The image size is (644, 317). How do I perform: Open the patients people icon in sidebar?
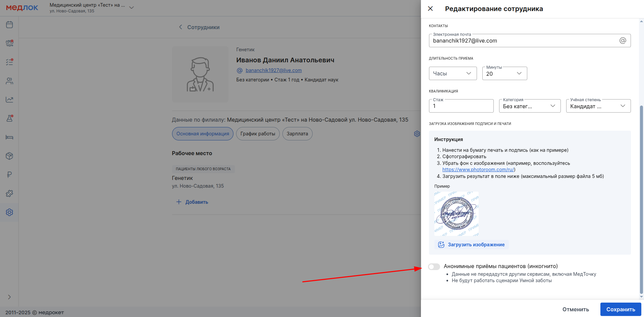tap(9, 81)
